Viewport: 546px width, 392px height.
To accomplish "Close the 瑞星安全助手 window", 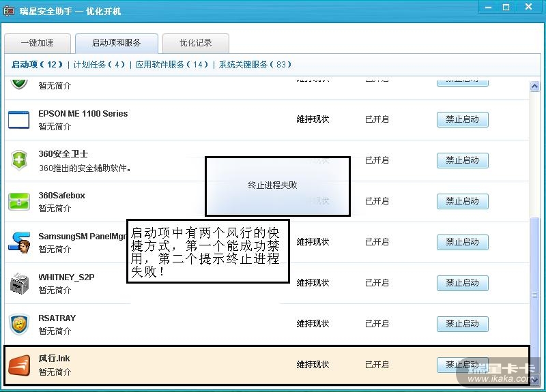I will 528,7.
